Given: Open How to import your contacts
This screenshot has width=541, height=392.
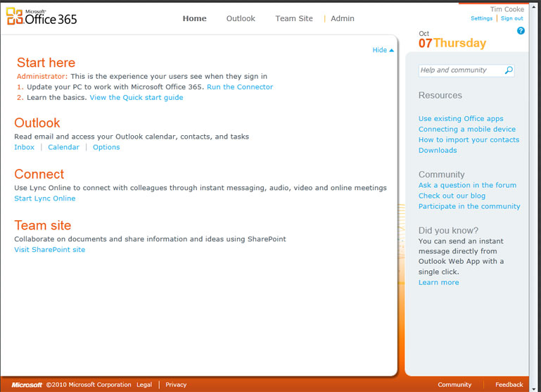Looking at the screenshot, I should pos(469,140).
